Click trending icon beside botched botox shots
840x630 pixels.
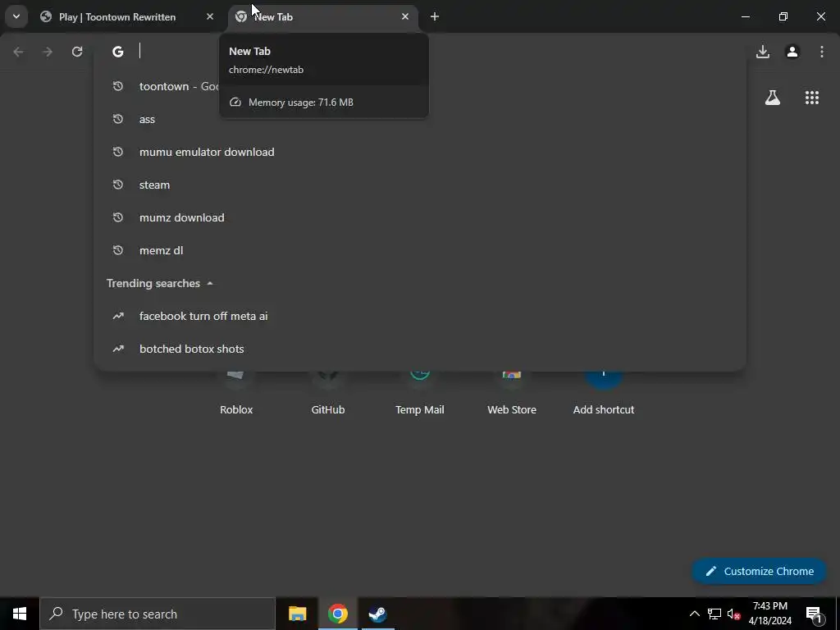click(118, 349)
